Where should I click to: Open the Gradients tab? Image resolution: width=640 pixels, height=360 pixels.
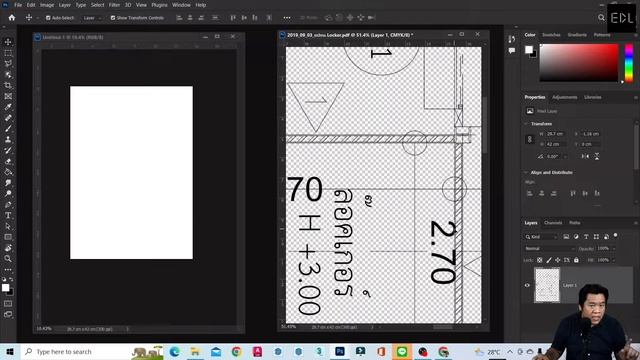[x=577, y=35]
